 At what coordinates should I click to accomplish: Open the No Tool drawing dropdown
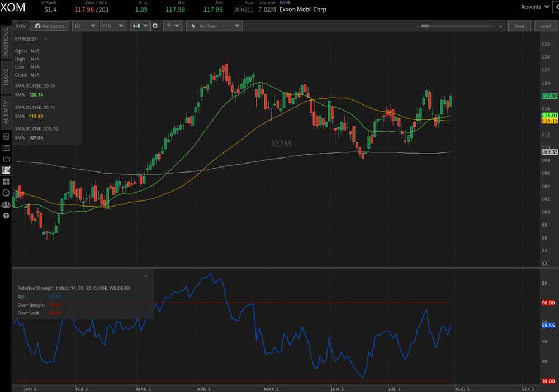(214, 26)
